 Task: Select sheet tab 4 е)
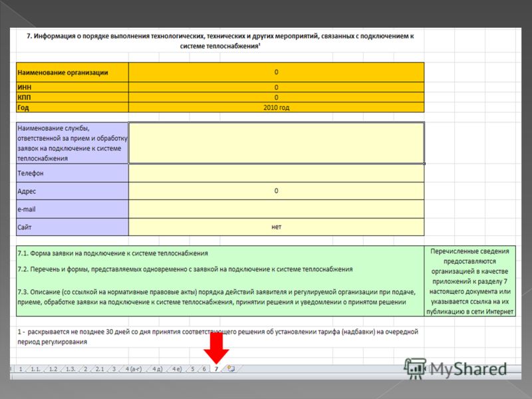coord(177,369)
